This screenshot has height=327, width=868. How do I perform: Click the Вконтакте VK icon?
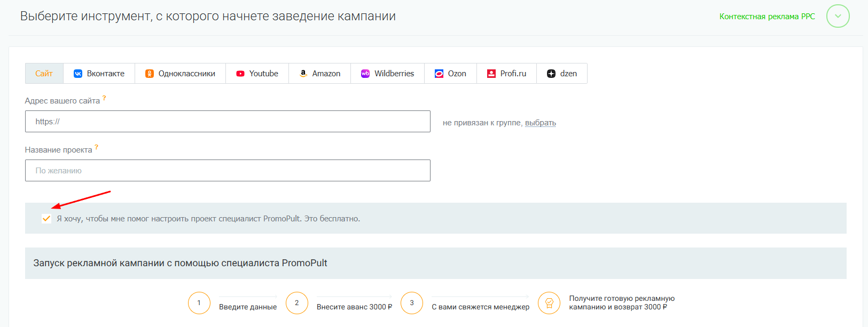coord(78,74)
